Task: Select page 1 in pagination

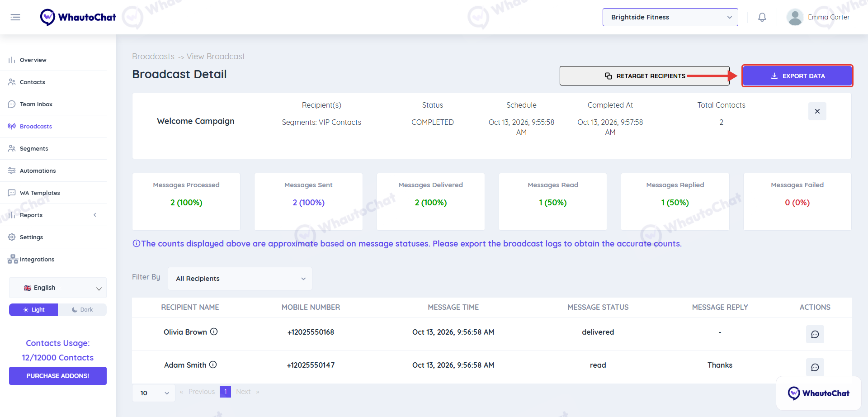Action: click(x=225, y=392)
